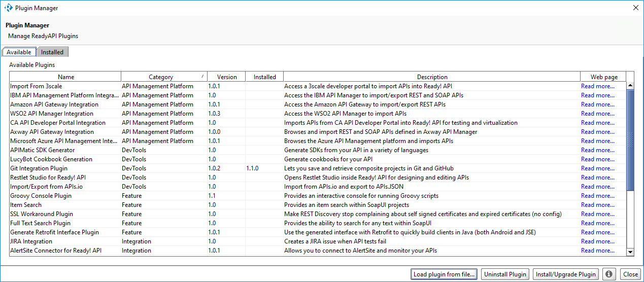Select the Git Integration Plugin row
The width and height of the screenshot is (644, 282).
(318, 168)
